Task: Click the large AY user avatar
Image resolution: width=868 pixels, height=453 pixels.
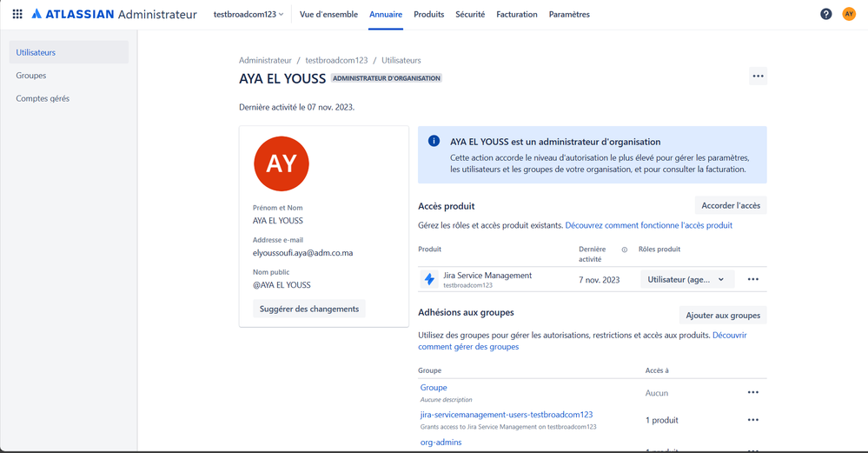Action: [282, 163]
